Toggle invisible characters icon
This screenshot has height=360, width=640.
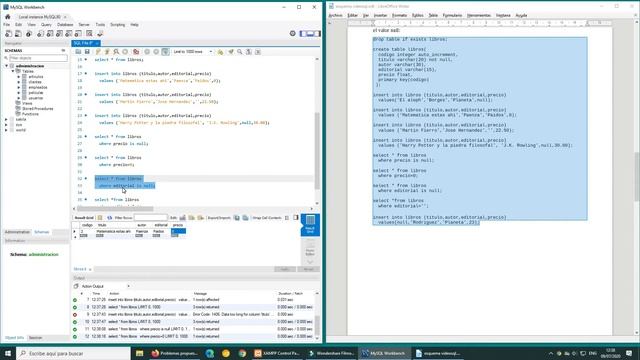[x=249, y=52]
